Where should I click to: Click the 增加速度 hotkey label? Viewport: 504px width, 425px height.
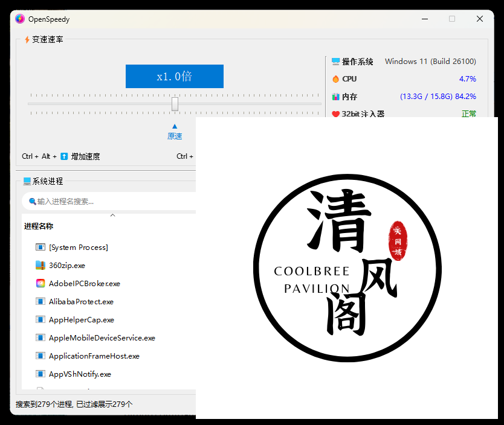point(85,156)
